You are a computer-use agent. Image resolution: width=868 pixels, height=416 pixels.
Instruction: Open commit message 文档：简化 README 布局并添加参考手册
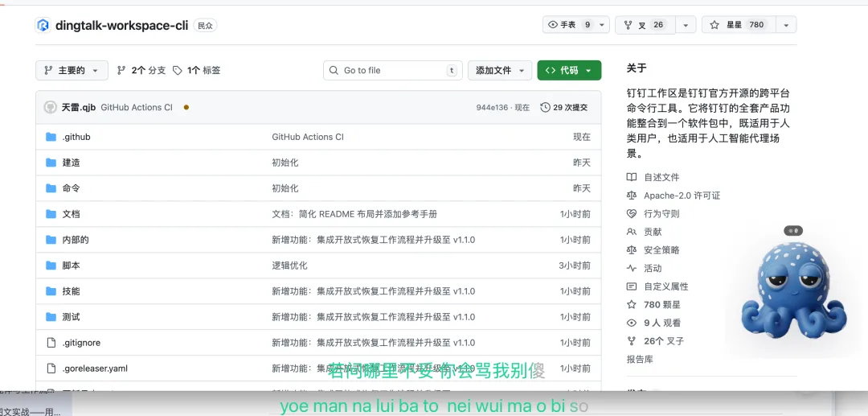(354, 214)
